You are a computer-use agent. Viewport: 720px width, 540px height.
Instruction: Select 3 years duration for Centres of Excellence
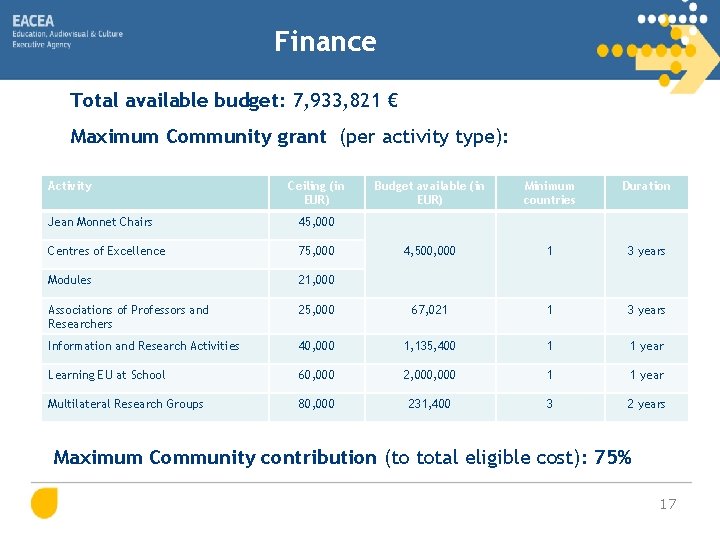coord(646,251)
